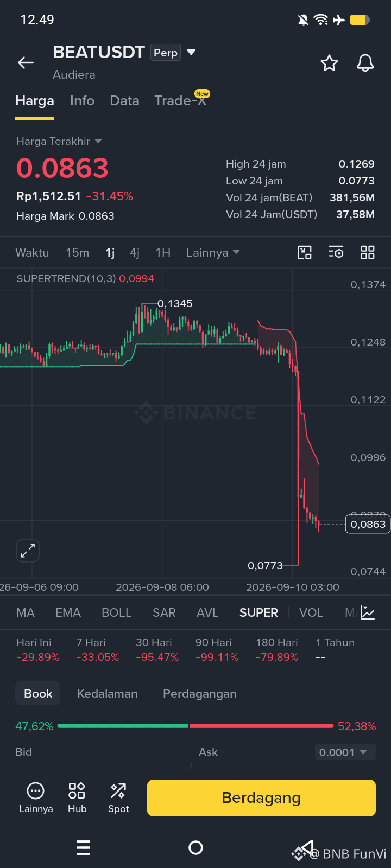Enable the BOLL indicator
Image resolution: width=391 pixels, height=868 pixels.
116,612
